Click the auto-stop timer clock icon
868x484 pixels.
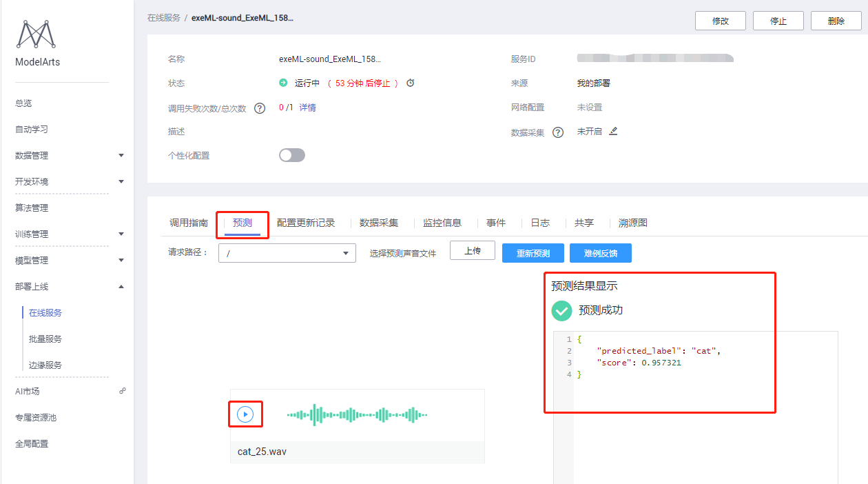[409, 83]
